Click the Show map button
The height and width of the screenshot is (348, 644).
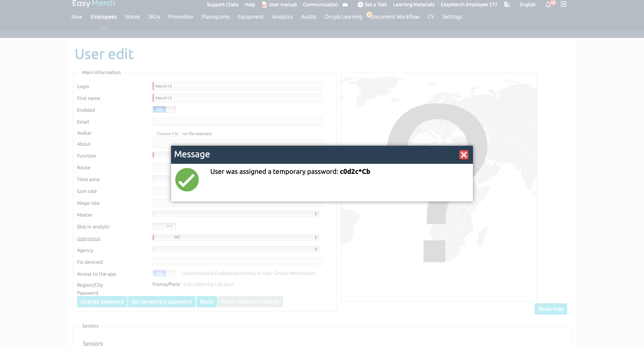(551, 309)
